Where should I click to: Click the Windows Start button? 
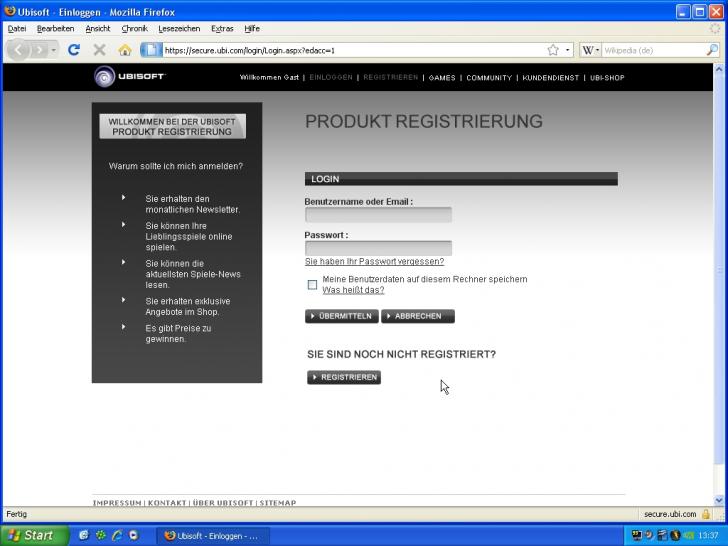[x=35, y=535]
